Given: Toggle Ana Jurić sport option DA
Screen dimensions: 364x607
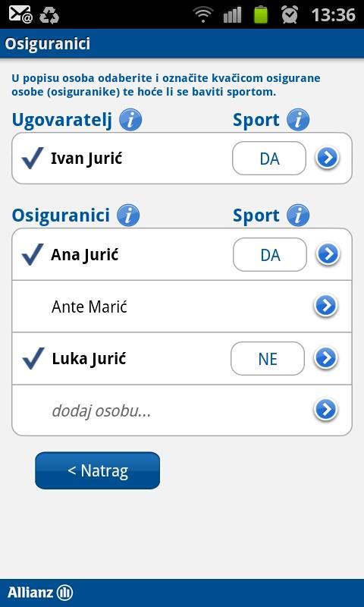Looking at the screenshot, I should pos(270,255).
